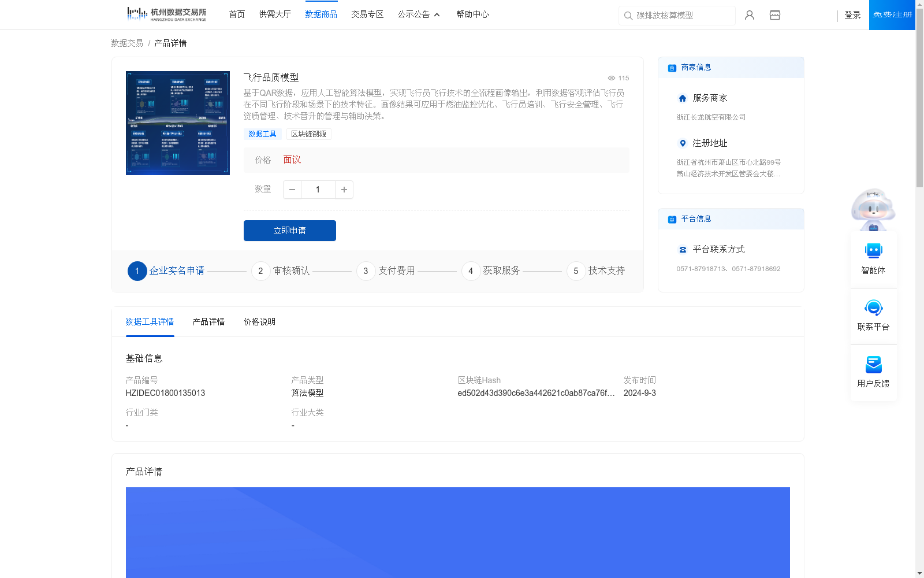Open the 供需大厅 nav item
This screenshot has height=578, width=924.
(x=275, y=14)
